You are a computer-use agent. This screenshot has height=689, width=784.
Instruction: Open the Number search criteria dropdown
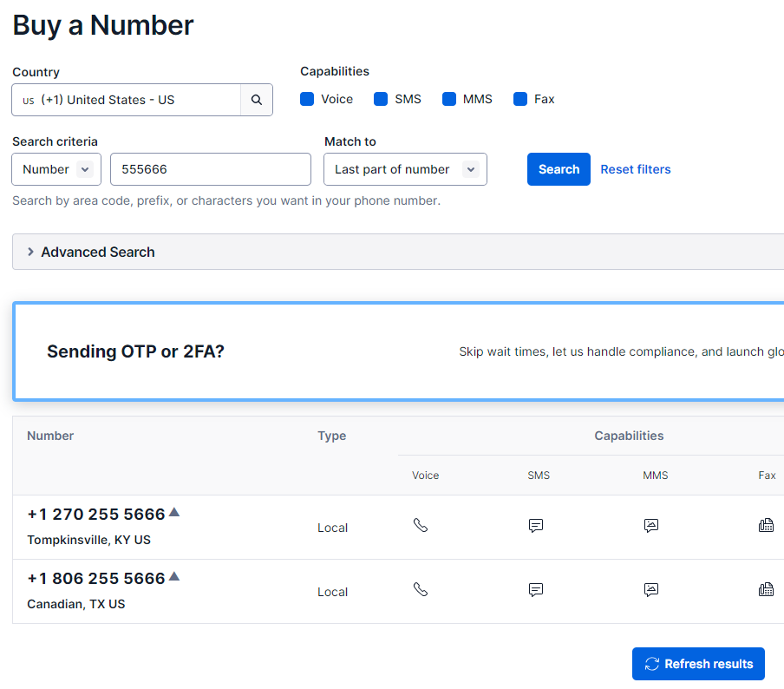click(56, 169)
